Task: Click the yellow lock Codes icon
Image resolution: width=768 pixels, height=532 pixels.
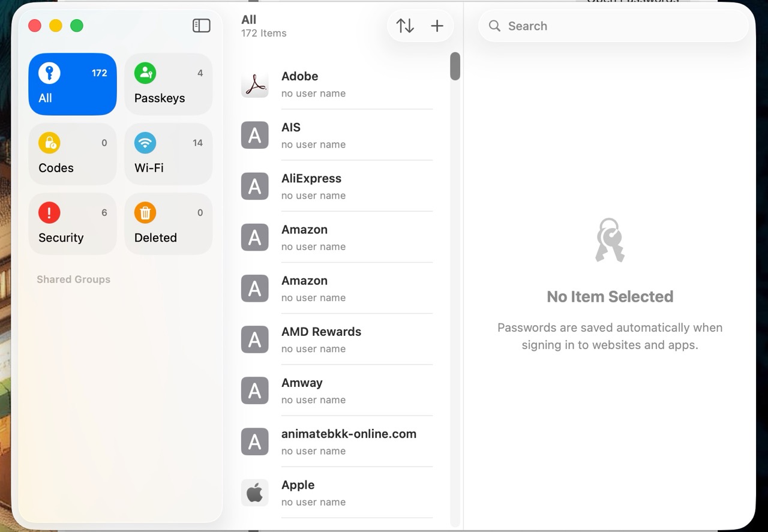Action: 49,143
